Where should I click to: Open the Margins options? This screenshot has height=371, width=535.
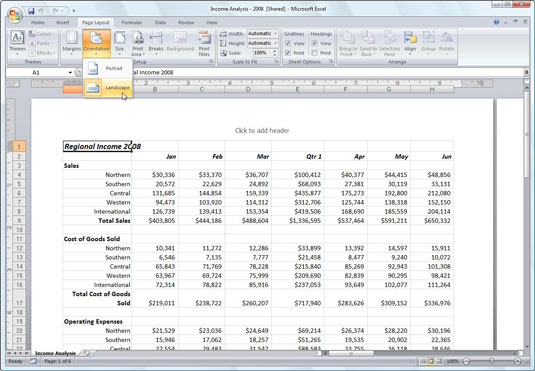[x=71, y=43]
